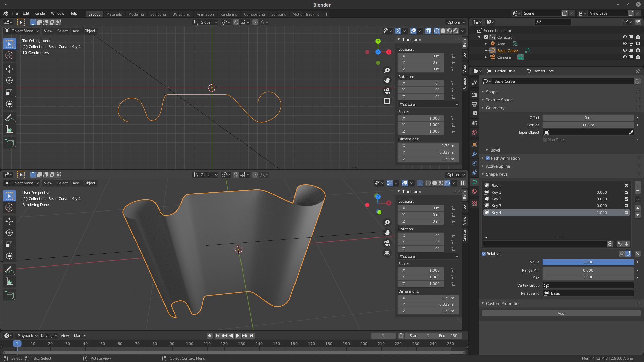Image resolution: width=644 pixels, height=362 pixels.
Task: Open the XYZ Euler rotation mode dropdown in top viewport
Action: click(428, 104)
